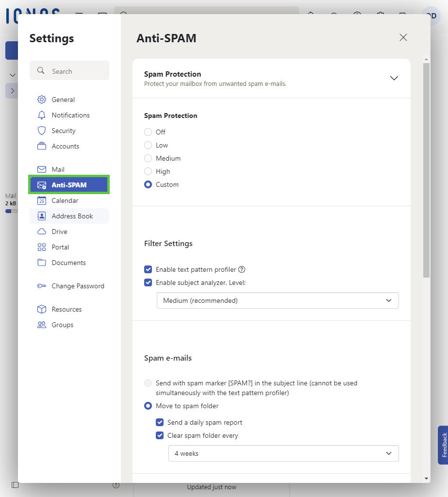Click the Notifications bell icon
This screenshot has width=448, height=497.
pos(42,115)
